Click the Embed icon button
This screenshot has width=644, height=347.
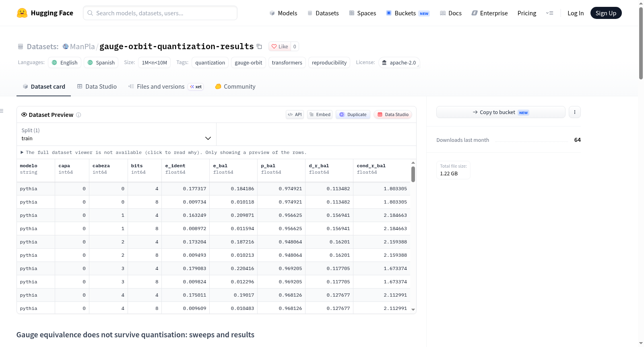pos(320,114)
